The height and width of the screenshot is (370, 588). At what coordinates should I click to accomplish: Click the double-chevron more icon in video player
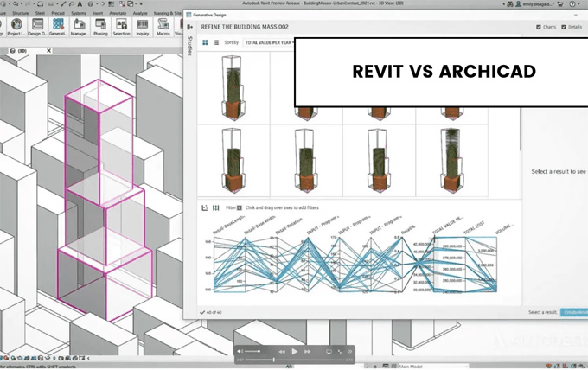coord(350,351)
